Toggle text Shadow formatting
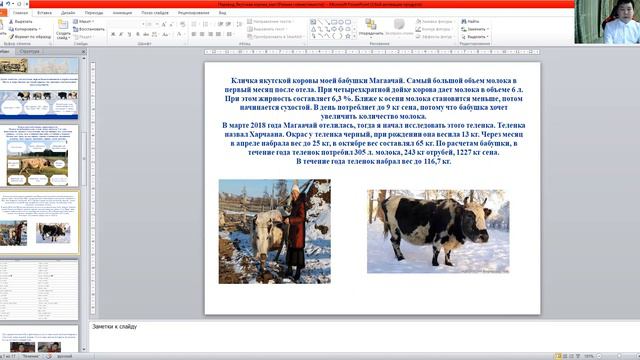 [138, 35]
